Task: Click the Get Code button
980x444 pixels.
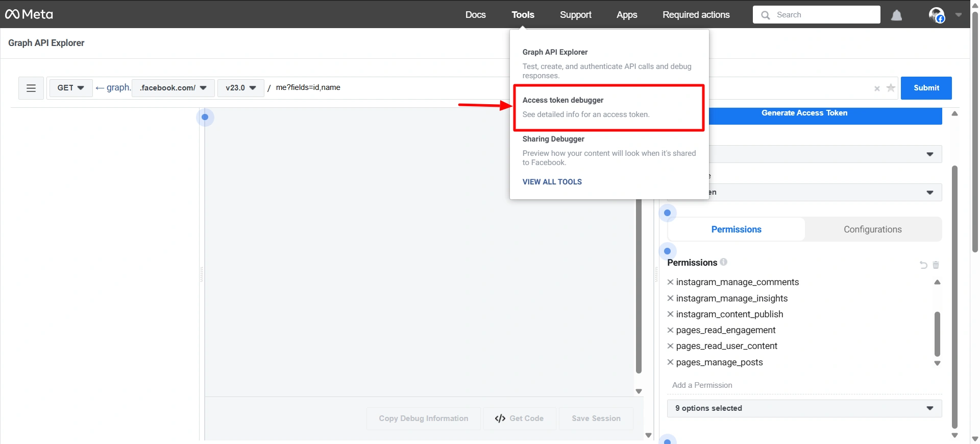Action: click(x=519, y=418)
